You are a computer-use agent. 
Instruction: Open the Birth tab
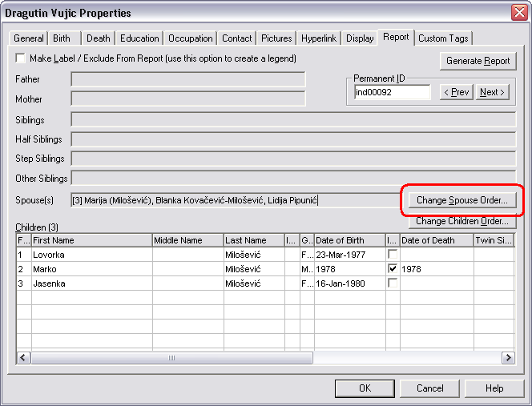[62, 38]
